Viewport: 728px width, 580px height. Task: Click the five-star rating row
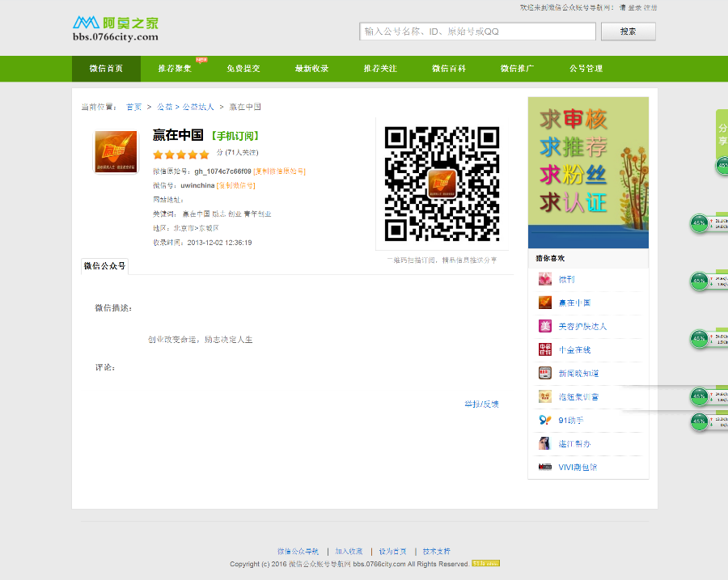click(181, 155)
